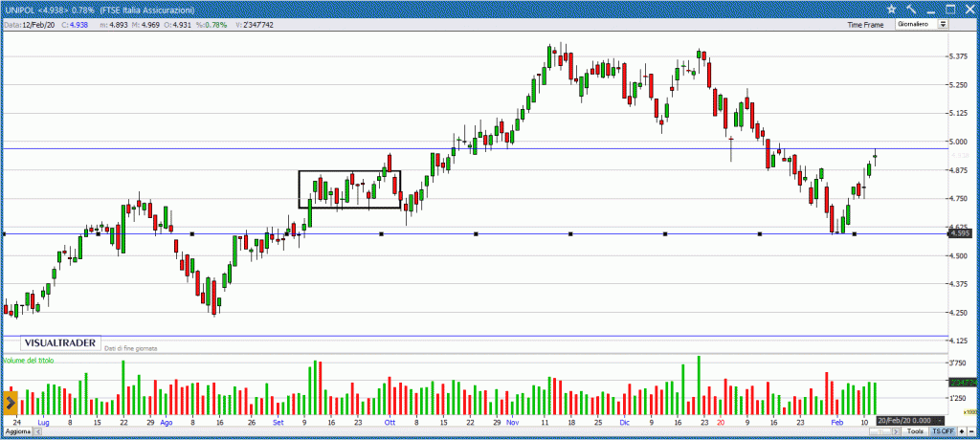Open the Tools button
This screenshot has height=440, width=980.
click(916, 432)
